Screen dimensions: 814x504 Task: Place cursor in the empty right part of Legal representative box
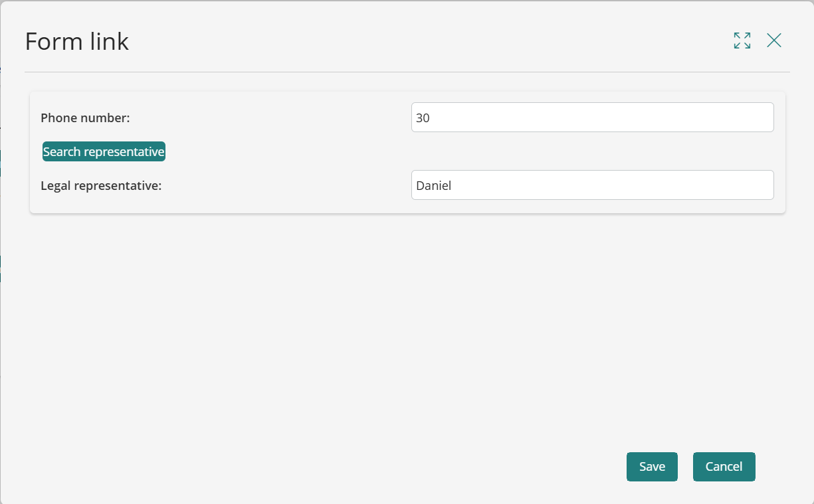664,185
